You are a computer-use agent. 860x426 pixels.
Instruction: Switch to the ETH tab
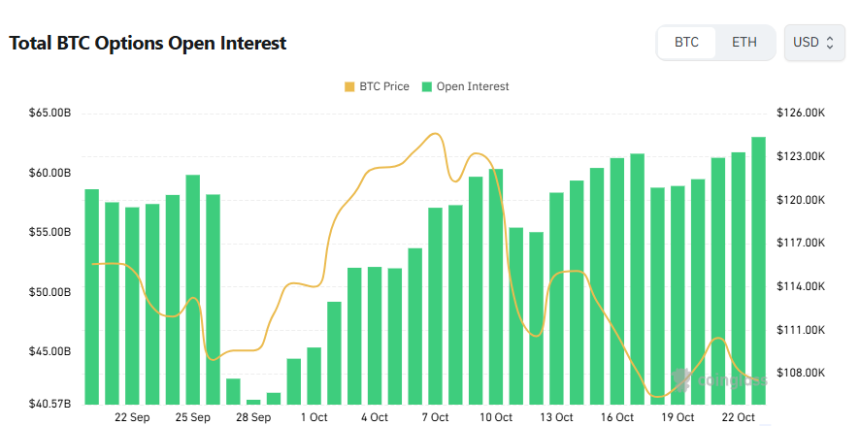(744, 43)
